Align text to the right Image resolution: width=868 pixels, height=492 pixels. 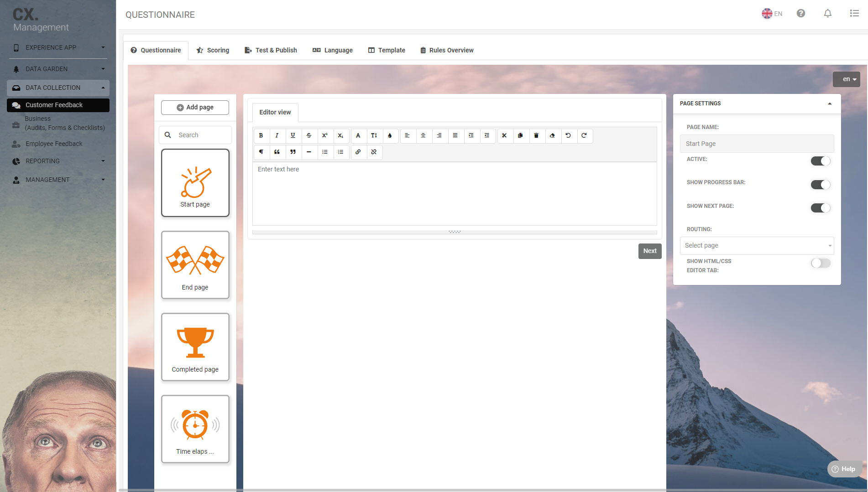[x=439, y=135]
